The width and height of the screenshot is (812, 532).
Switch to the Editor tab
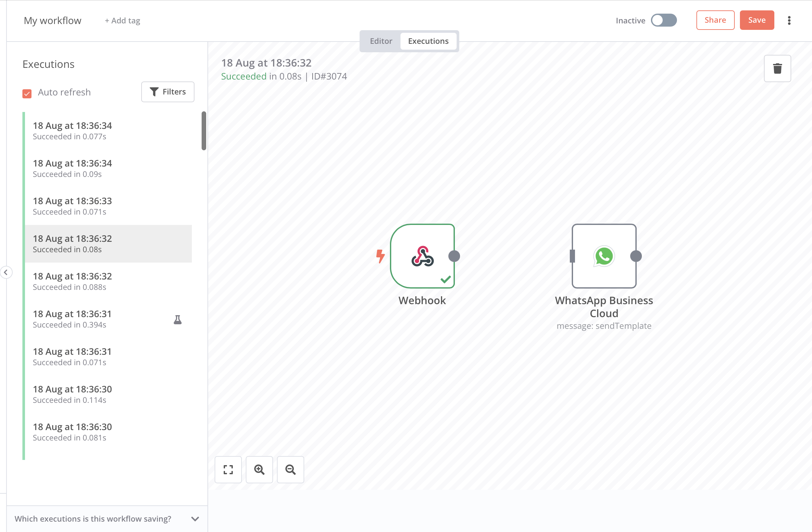coord(381,41)
